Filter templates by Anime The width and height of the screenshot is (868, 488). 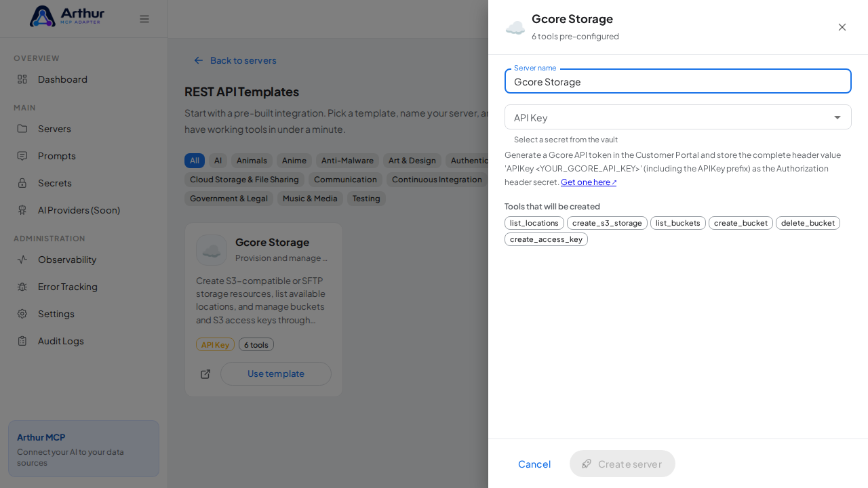294,161
